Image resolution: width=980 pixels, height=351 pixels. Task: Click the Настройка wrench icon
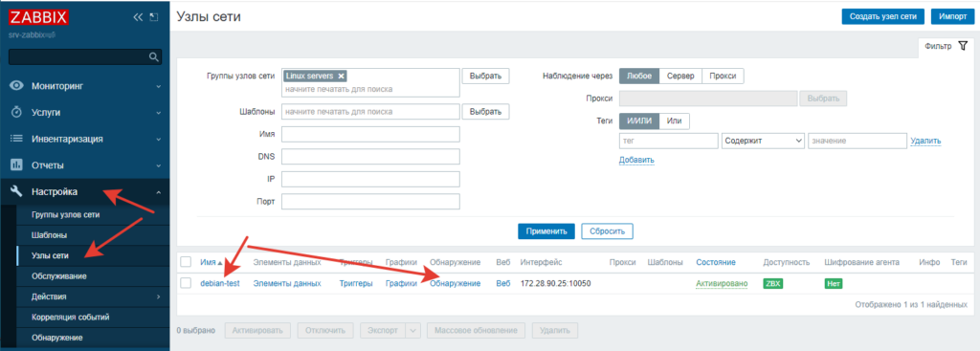coord(17,191)
